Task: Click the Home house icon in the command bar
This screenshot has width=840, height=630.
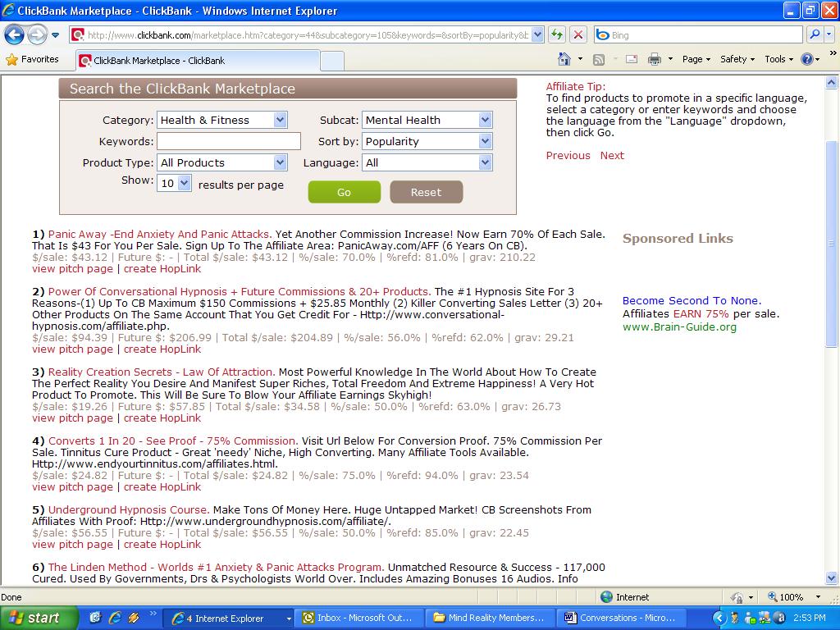Action: [564, 59]
